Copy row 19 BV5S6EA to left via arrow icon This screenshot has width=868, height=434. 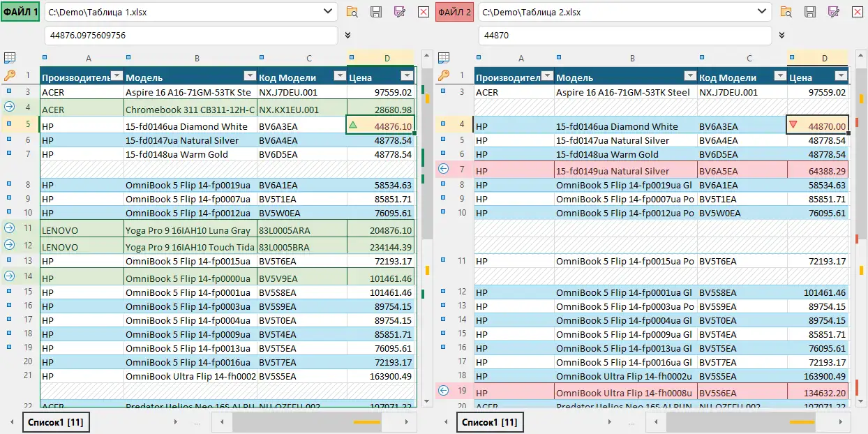click(444, 391)
